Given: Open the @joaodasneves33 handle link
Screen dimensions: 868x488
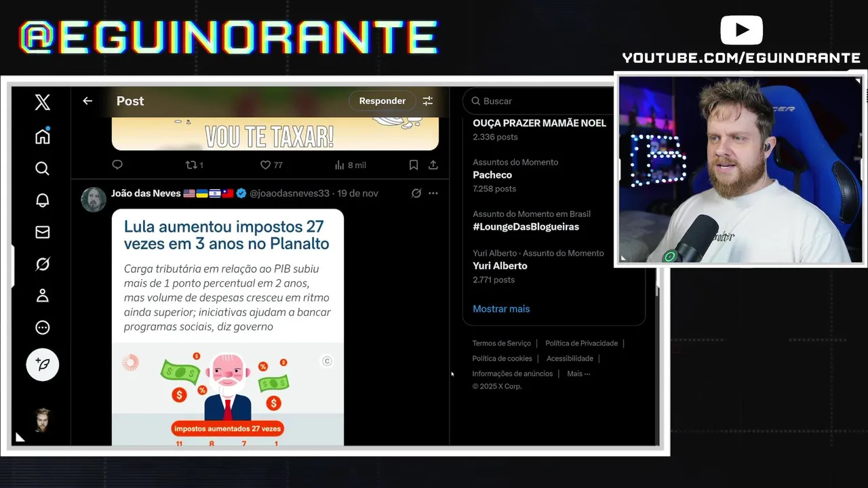Looking at the screenshot, I should pos(290,193).
